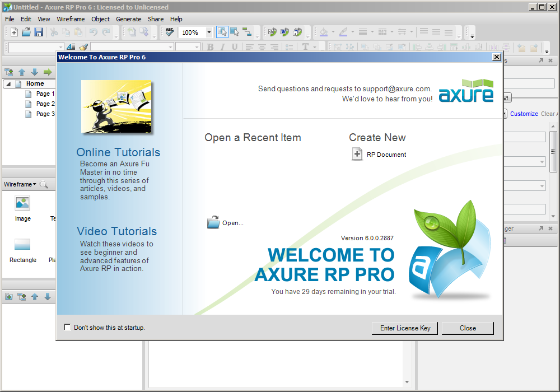Toggle the bulleted list button
560x392 pixels.
(290, 47)
